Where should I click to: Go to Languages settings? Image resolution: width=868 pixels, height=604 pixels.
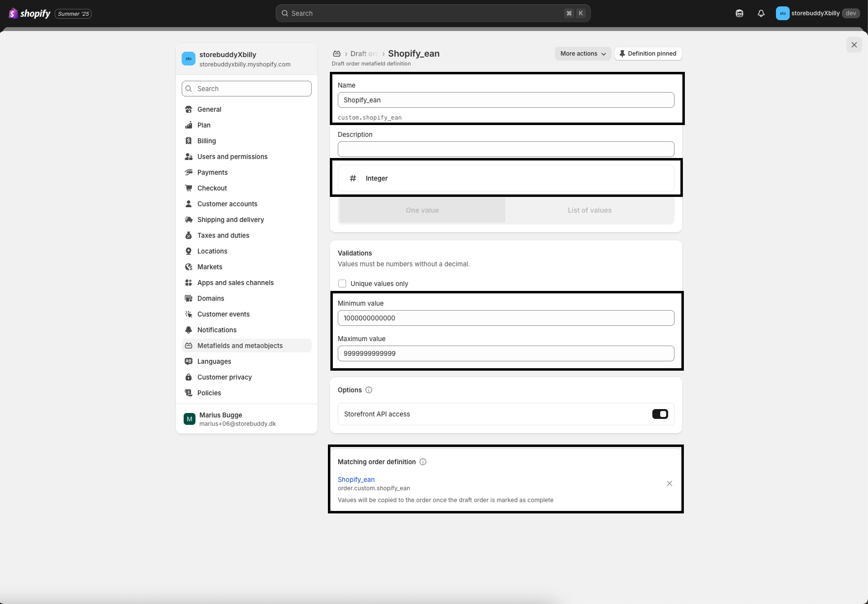(247, 361)
